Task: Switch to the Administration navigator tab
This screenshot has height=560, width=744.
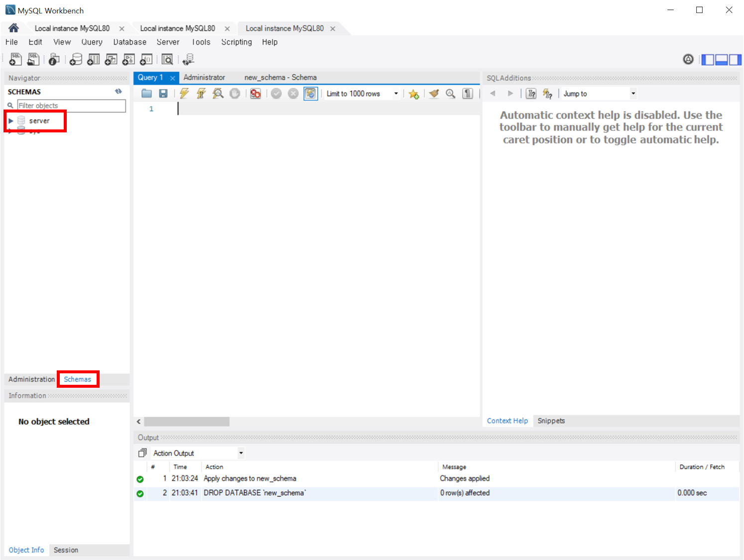Action: [31, 379]
